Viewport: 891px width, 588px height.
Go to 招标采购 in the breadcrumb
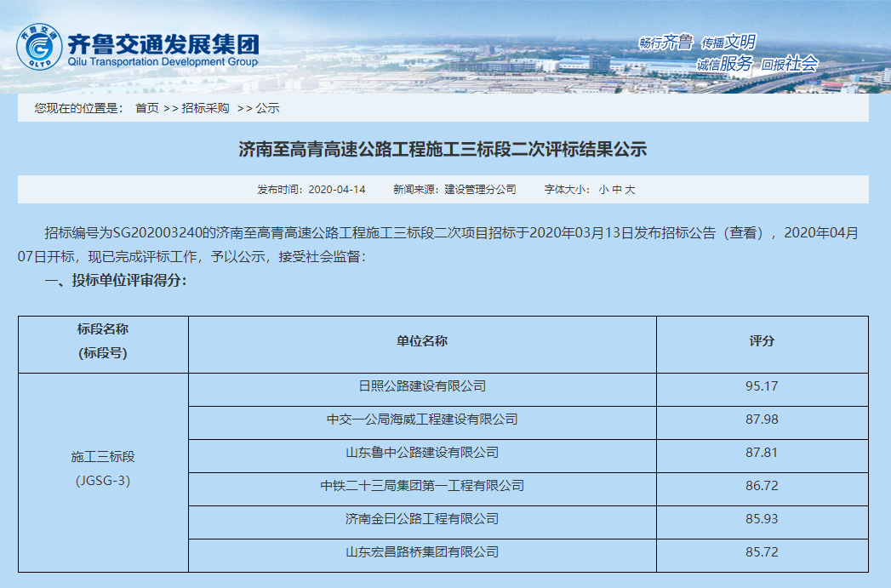pos(205,108)
